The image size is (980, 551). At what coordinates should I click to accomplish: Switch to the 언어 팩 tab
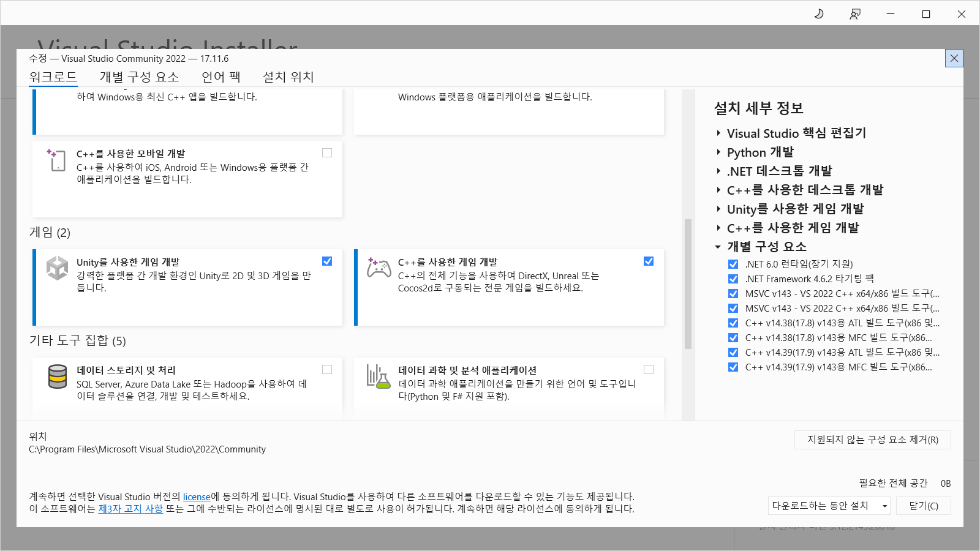pos(221,77)
